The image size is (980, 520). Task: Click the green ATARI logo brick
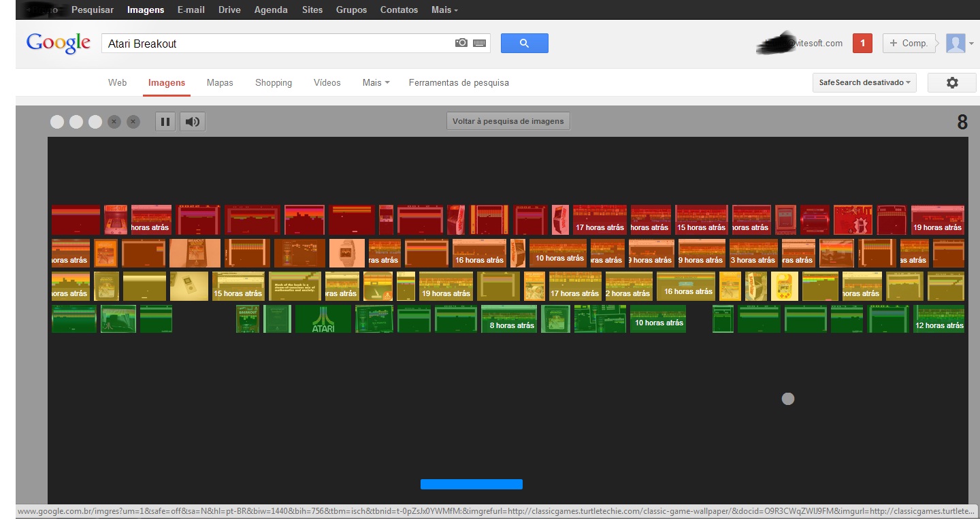point(323,319)
